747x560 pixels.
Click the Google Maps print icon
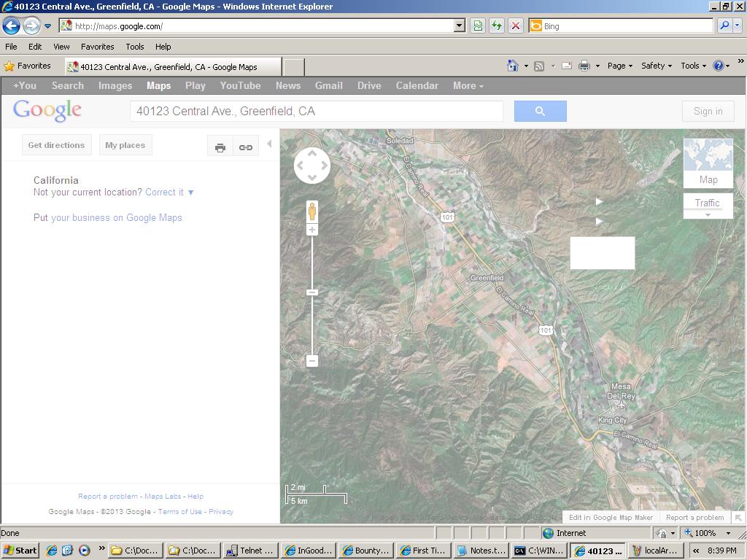click(220, 147)
